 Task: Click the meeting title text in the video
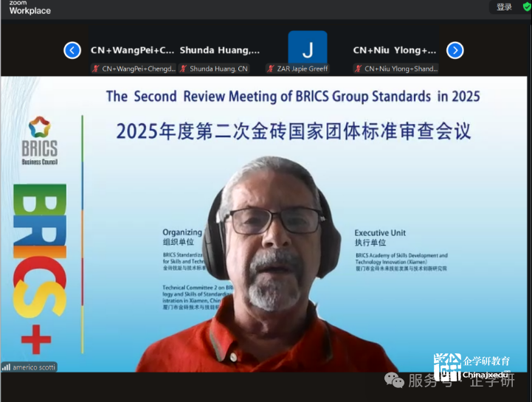(293, 97)
